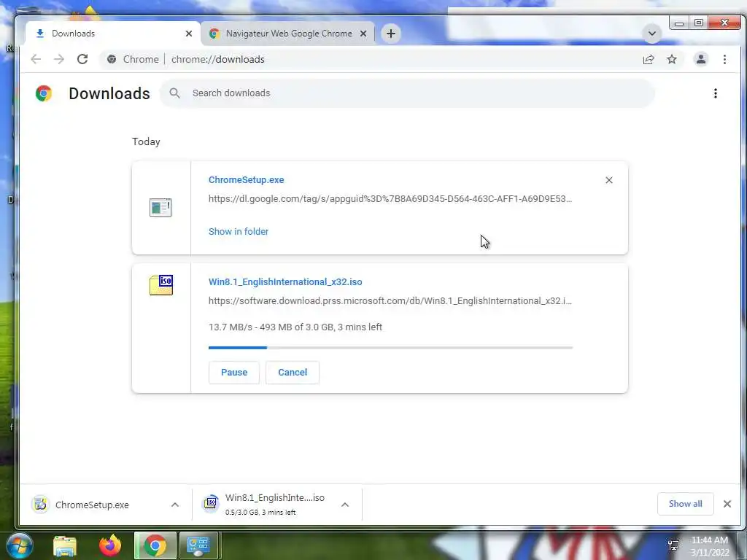The width and height of the screenshot is (747, 560).
Task: Open the Windows Start menu orb
Action: click(18, 545)
